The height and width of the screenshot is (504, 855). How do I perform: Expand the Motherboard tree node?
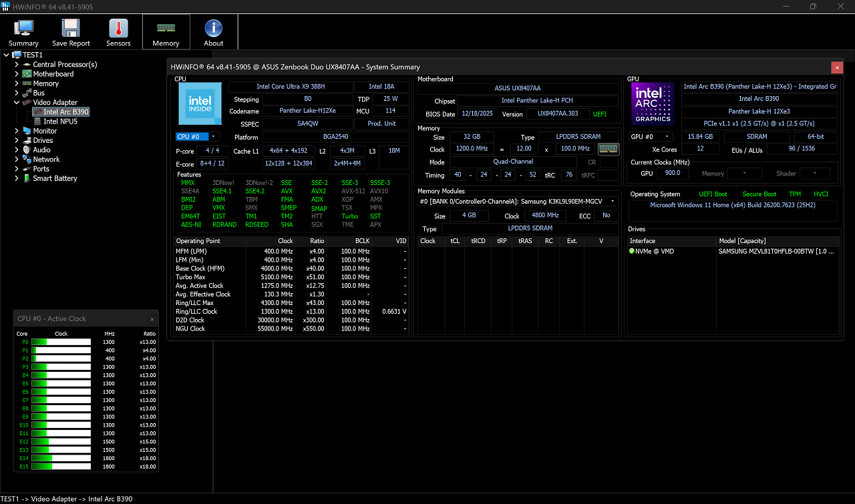point(17,74)
